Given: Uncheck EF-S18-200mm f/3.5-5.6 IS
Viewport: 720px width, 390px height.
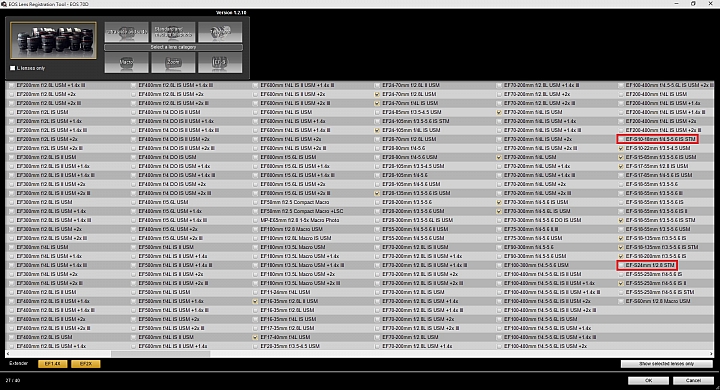Looking at the screenshot, I should coord(621,256).
